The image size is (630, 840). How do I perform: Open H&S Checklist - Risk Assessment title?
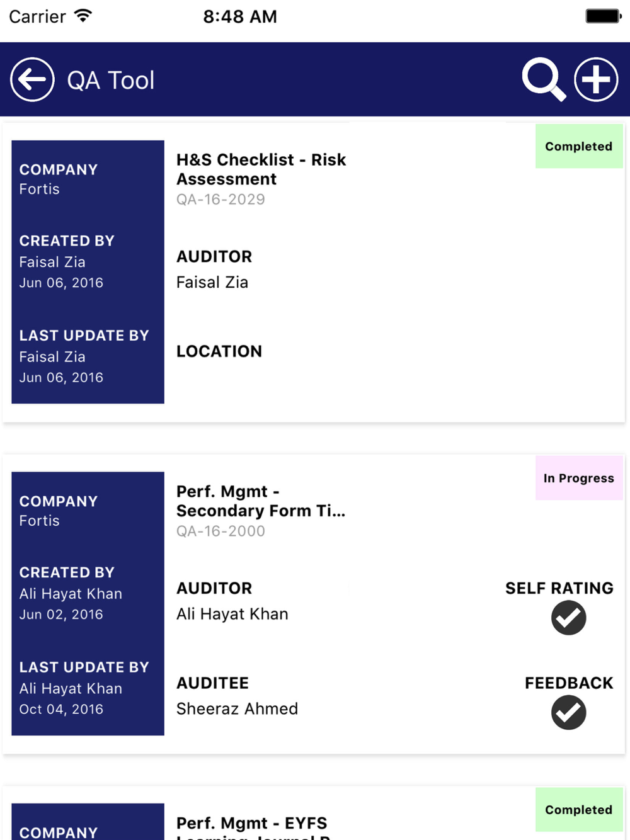click(x=261, y=169)
